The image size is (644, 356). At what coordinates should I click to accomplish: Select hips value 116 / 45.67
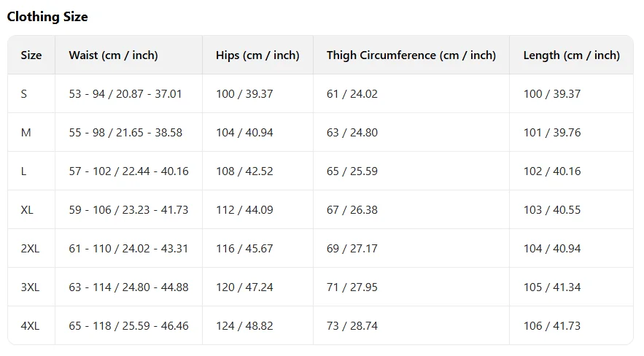(x=244, y=249)
